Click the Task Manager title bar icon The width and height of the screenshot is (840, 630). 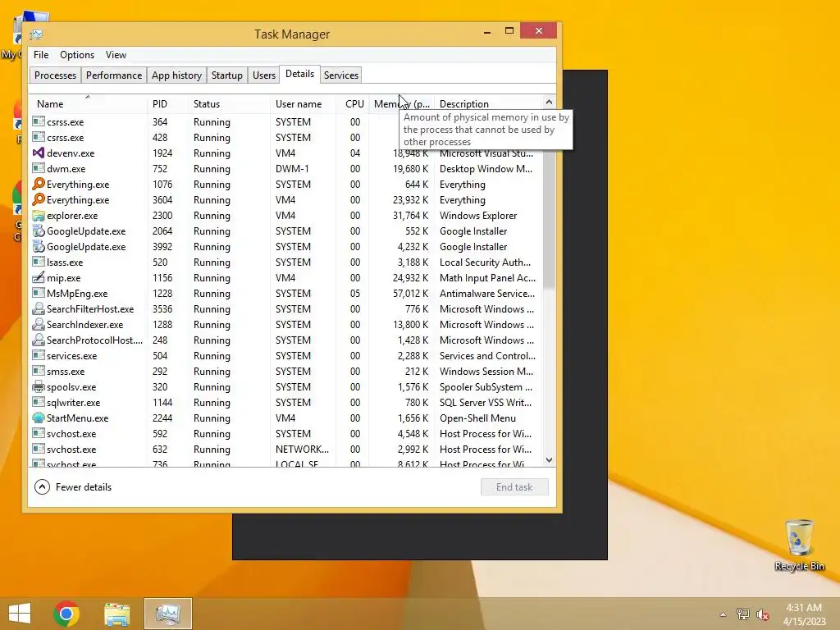[36, 34]
